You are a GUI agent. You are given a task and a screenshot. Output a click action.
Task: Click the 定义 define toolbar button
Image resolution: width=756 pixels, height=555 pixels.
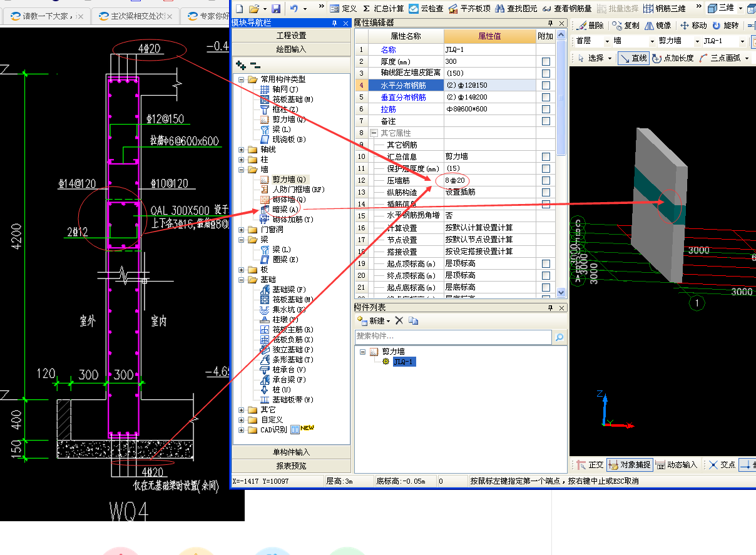[344, 8]
